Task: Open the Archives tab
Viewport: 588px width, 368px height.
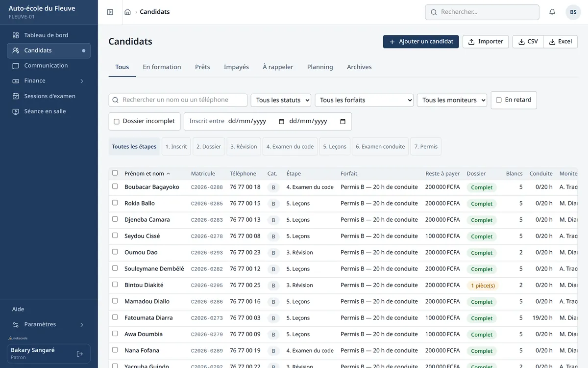Action: click(x=359, y=67)
